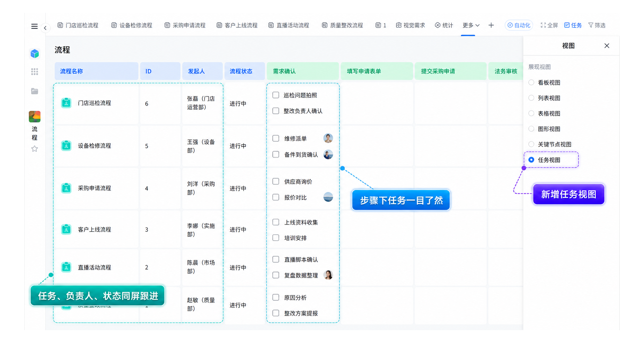Click assignee avatar beside 报价对比
Image resolution: width=644 pixels, height=343 pixels.
coord(328,197)
